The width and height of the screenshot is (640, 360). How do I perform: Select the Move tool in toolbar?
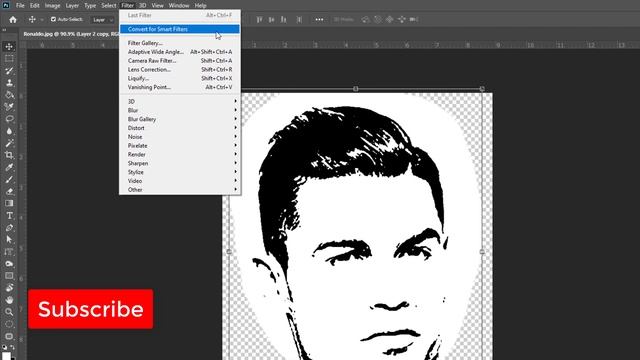point(9,46)
